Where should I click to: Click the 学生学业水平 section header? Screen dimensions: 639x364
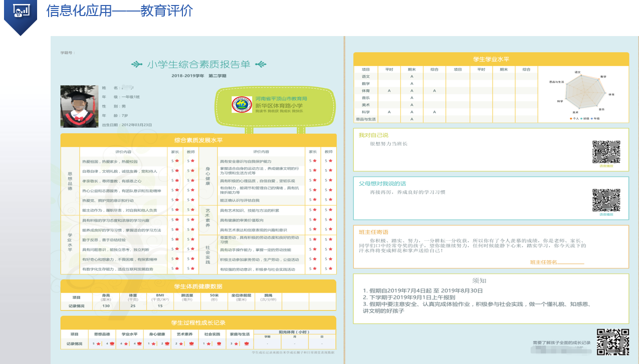491,59
